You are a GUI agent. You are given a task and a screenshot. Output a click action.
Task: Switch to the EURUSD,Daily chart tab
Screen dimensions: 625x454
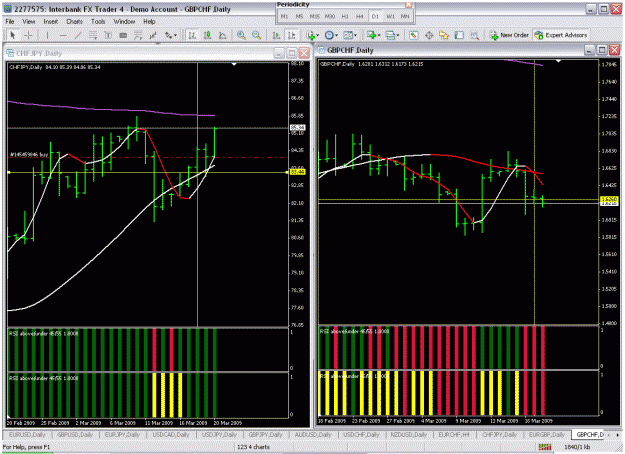(x=27, y=434)
